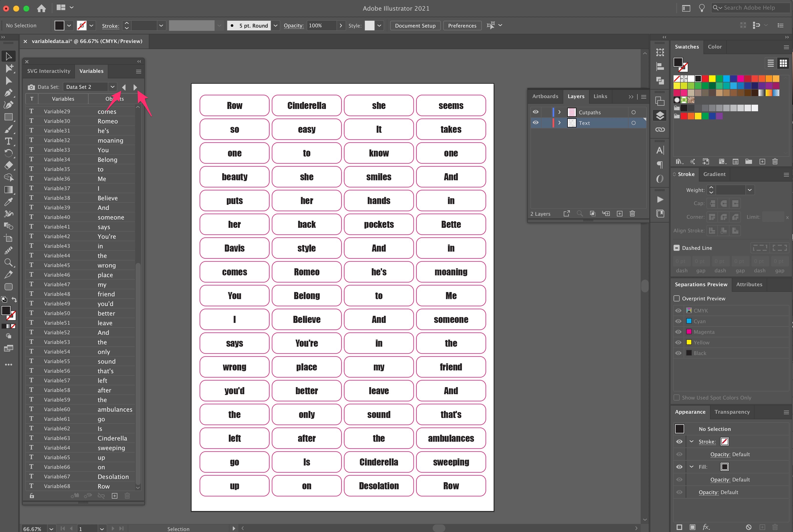Select the Zoom tool in toolbar
The image size is (793, 532).
pos(8,264)
